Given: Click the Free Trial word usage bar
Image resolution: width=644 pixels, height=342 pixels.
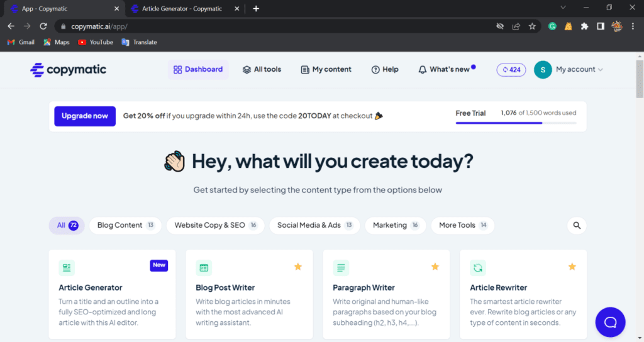Looking at the screenshot, I should tap(516, 123).
